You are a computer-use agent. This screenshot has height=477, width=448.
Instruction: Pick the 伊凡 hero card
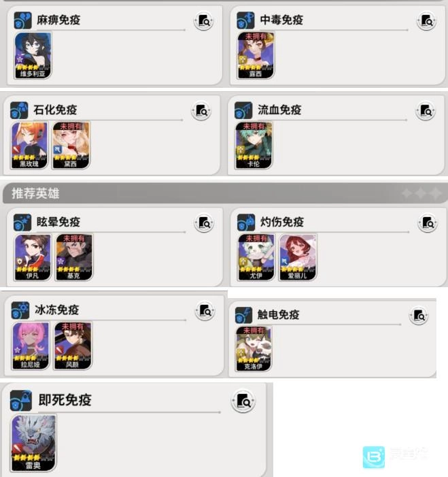pos(33,257)
